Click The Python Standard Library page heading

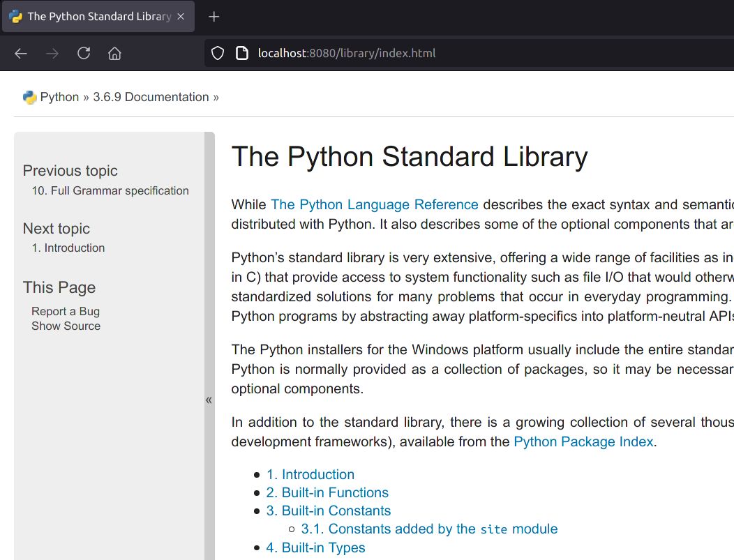click(410, 157)
